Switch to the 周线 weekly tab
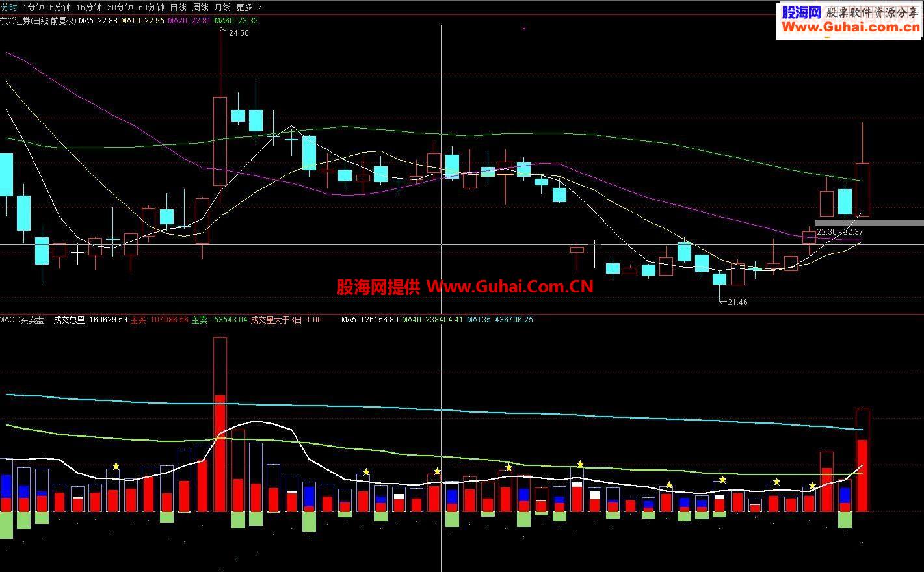Image resolution: width=924 pixels, height=572 pixels. pos(200,7)
